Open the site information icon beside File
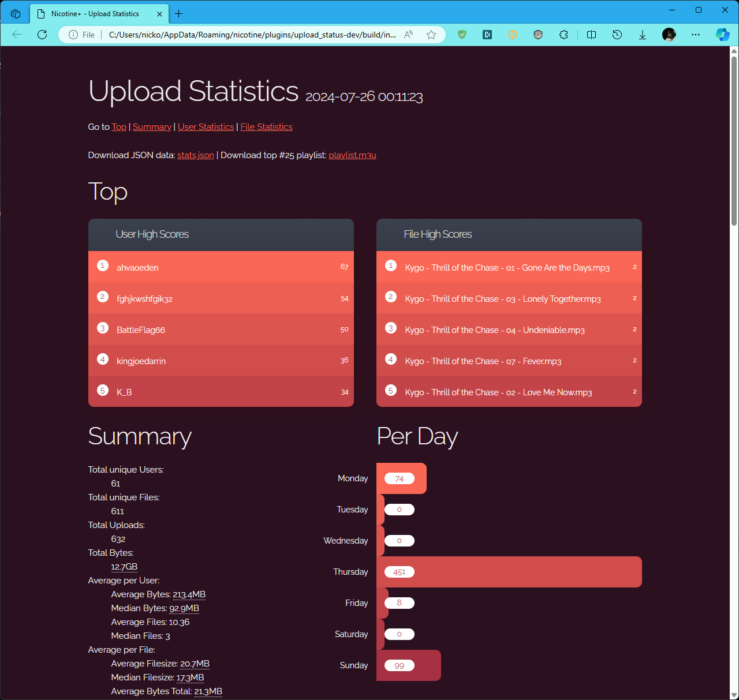This screenshot has height=700, width=739. tap(73, 35)
